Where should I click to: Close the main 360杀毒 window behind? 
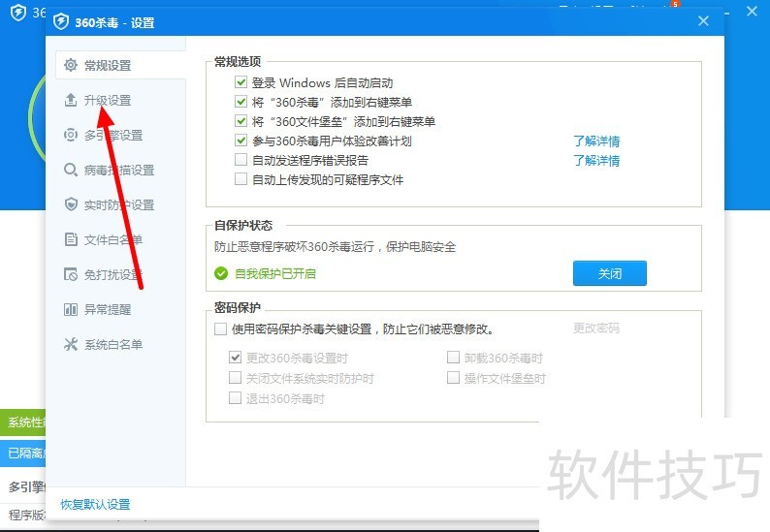point(752,12)
